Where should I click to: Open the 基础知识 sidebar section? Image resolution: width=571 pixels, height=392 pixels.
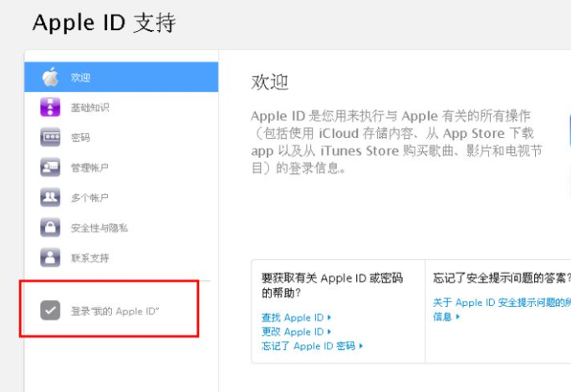pos(89,108)
